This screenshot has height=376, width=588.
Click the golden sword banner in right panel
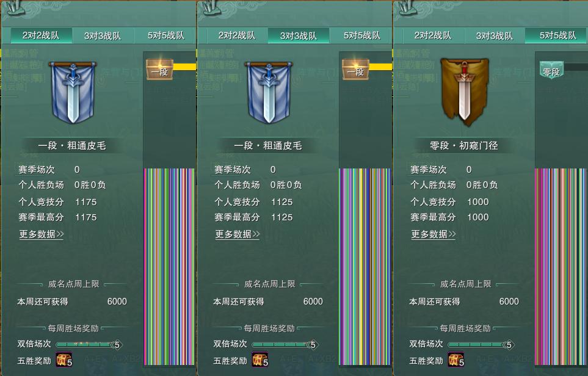tap(464, 91)
